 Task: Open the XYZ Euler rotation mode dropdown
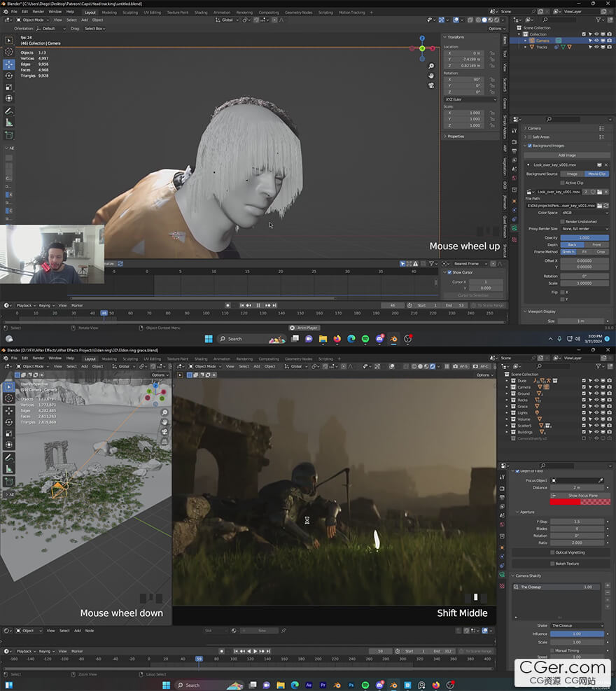pyautogui.click(x=470, y=99)
